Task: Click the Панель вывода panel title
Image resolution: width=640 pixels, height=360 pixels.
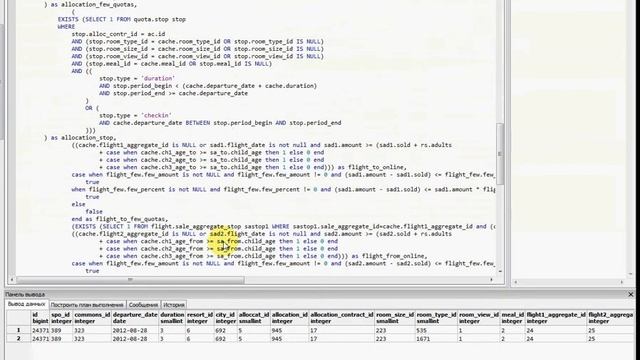Action: click(x=25, y=294)
